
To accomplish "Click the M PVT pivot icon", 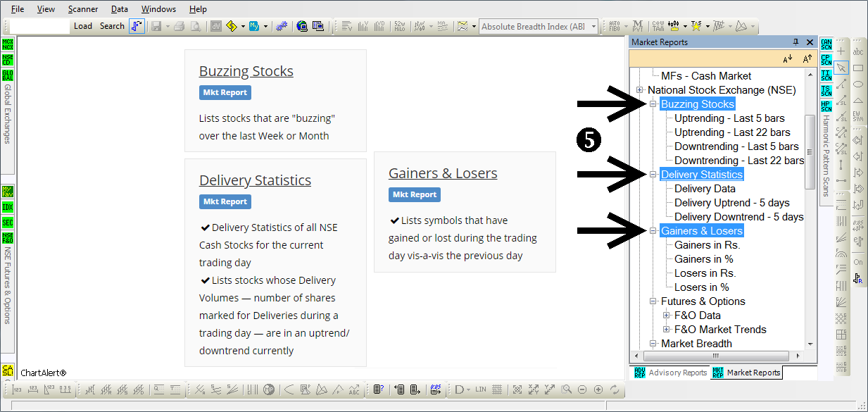I will [638, 26].
